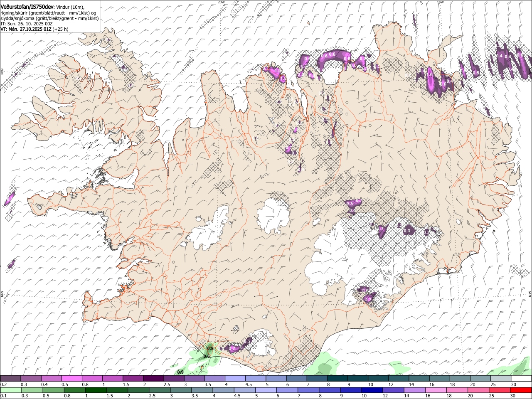The width and height of the screenshot is (532, 399).
Task: Select the upper legend swatch labeled 7
Action: point(317,379)
